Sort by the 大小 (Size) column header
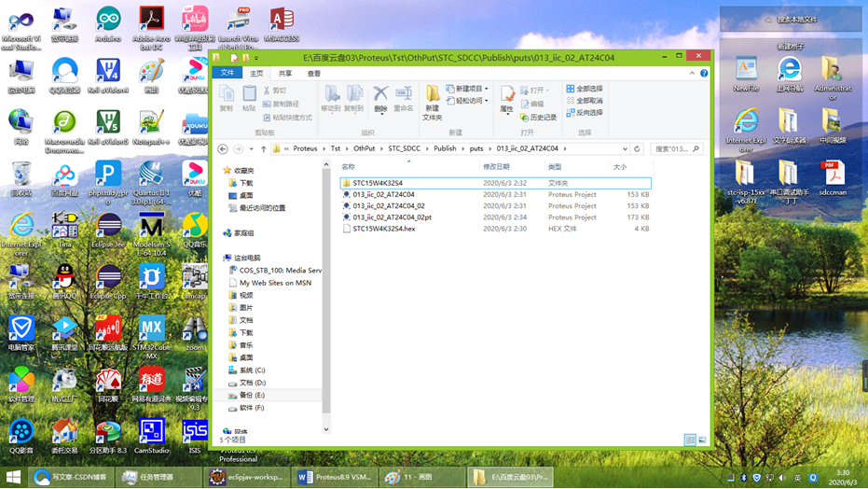The image size is (868, 489). (631, 167)
